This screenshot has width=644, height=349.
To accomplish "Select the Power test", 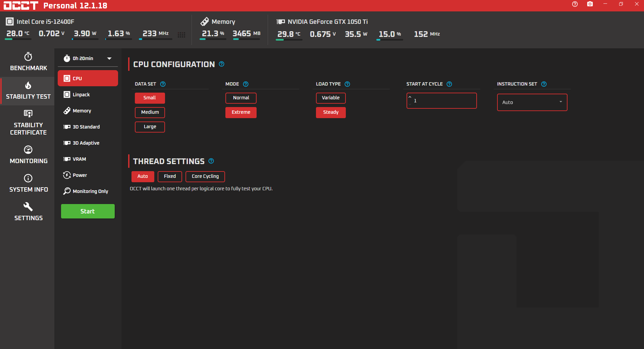I will pyautogui.click(x=88, y=175).
